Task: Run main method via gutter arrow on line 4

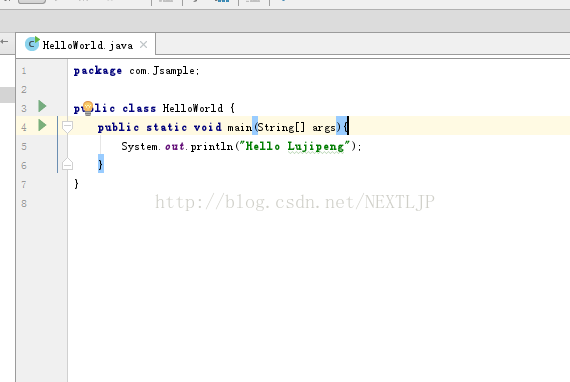Action: (42, 125)
